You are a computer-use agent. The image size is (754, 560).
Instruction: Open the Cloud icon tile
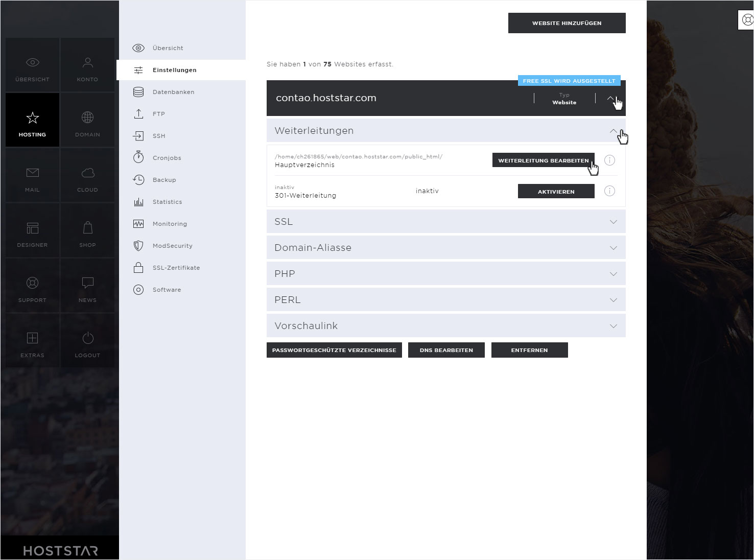87,175
